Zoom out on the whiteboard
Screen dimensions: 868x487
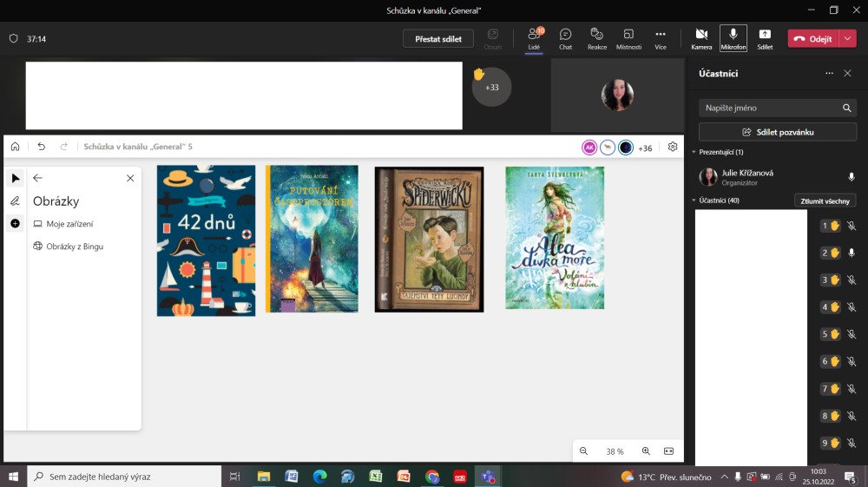click(x=583, y=451)
